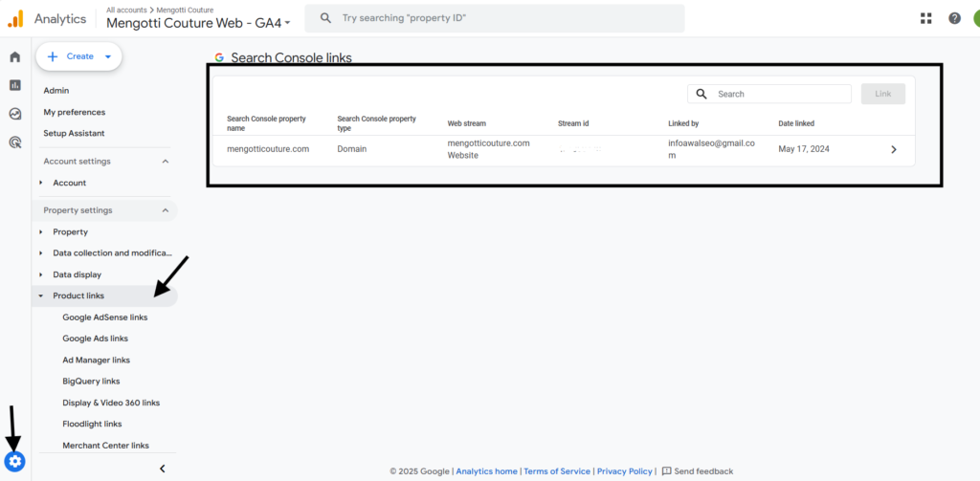Click the Admin gear icon
980x481 pixels.
click(15, 462)
